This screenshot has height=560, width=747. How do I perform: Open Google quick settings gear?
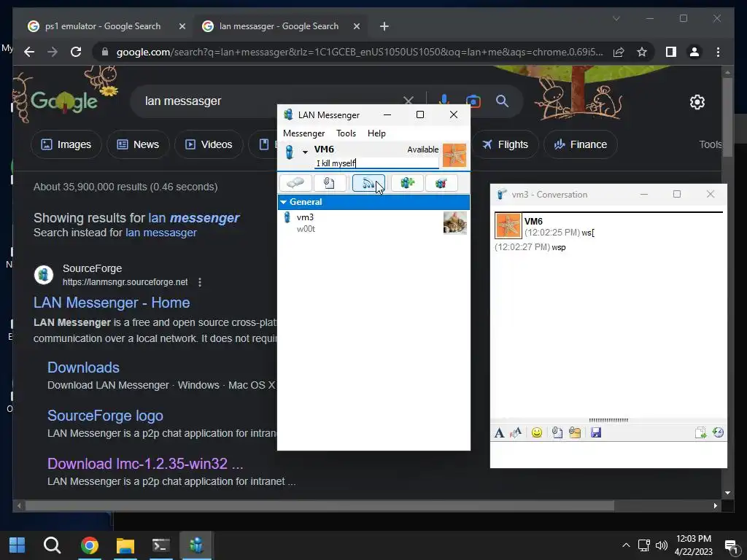[x=697, y=102]
